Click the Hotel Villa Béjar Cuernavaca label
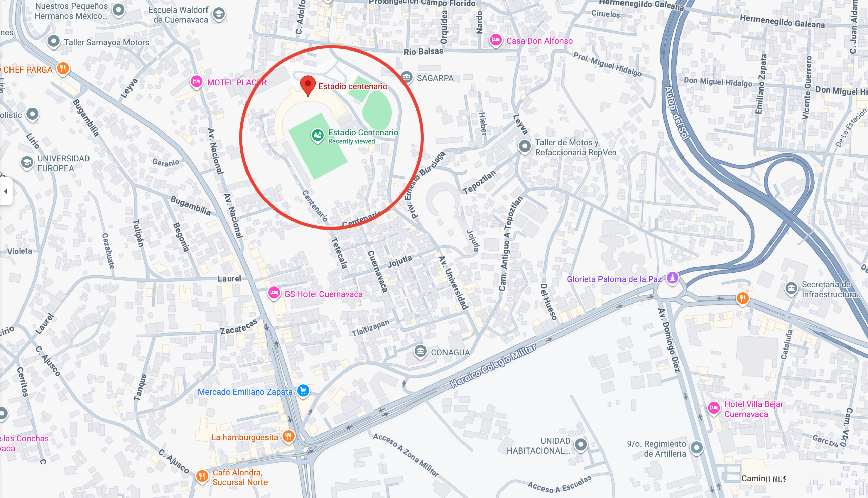Screen dimensions: 868x498 coord(753,409)
